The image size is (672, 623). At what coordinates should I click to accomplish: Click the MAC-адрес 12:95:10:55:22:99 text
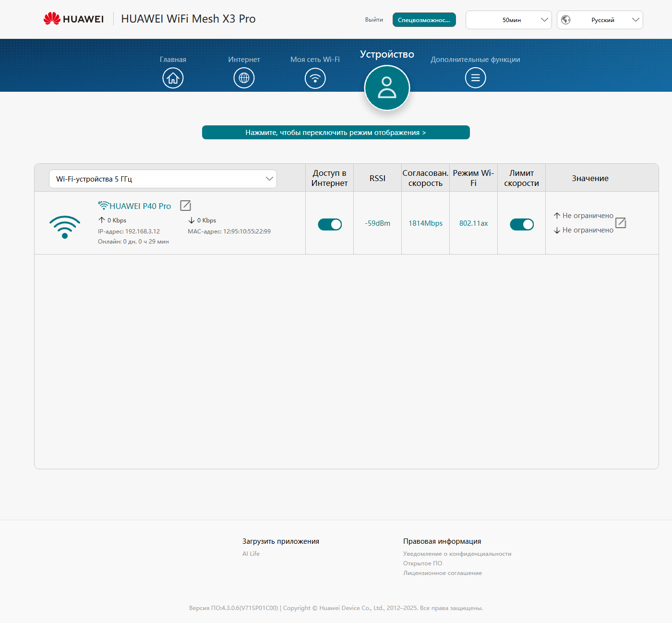click(x=229, y=232)
